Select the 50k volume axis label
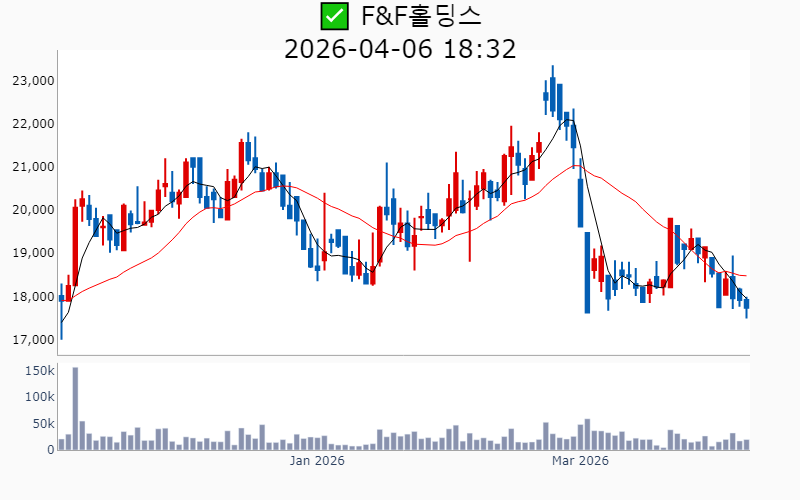 [42, 424]
